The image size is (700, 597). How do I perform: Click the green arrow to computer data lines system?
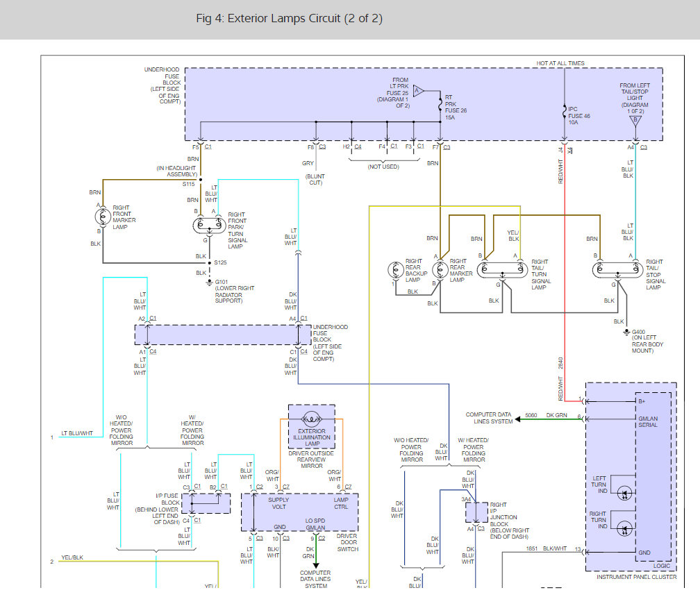(518, 420)
